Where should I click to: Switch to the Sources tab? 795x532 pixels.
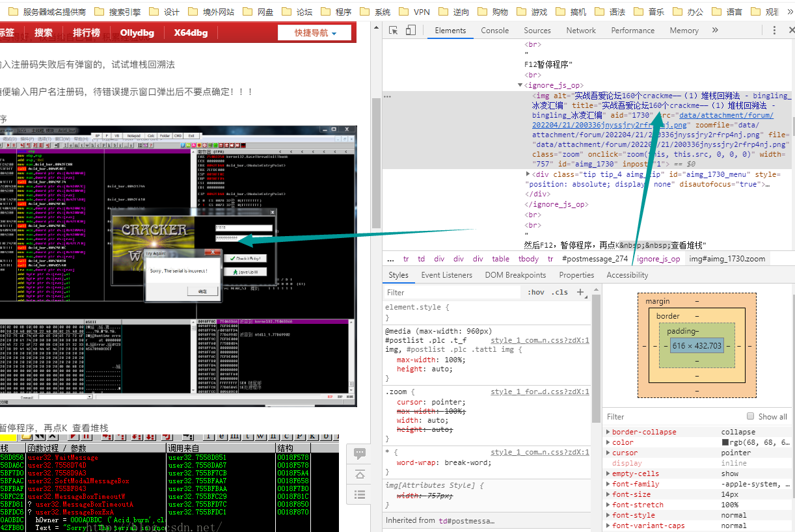(537, 31)
